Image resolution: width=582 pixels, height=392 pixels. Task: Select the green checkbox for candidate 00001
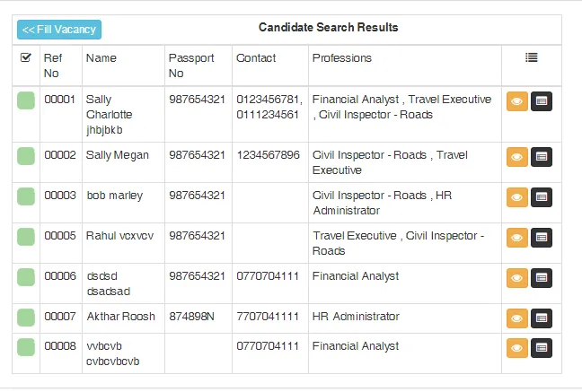click(x=26, y=100)
